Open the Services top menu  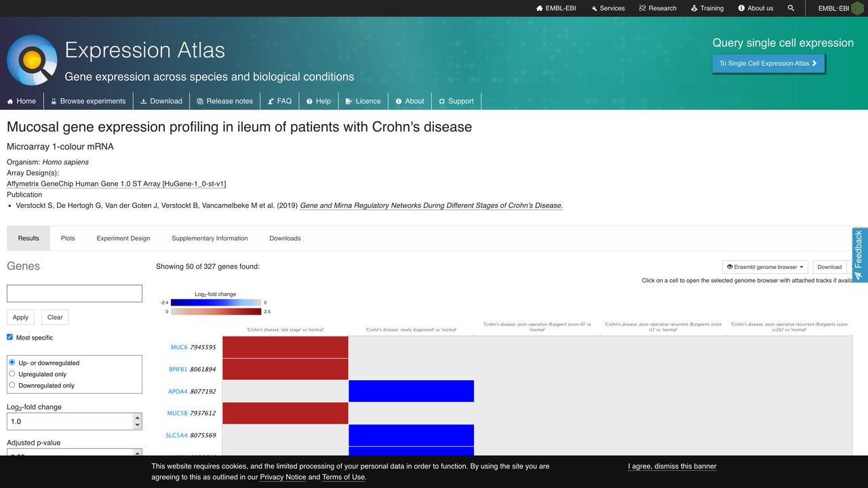click(608, 8)
